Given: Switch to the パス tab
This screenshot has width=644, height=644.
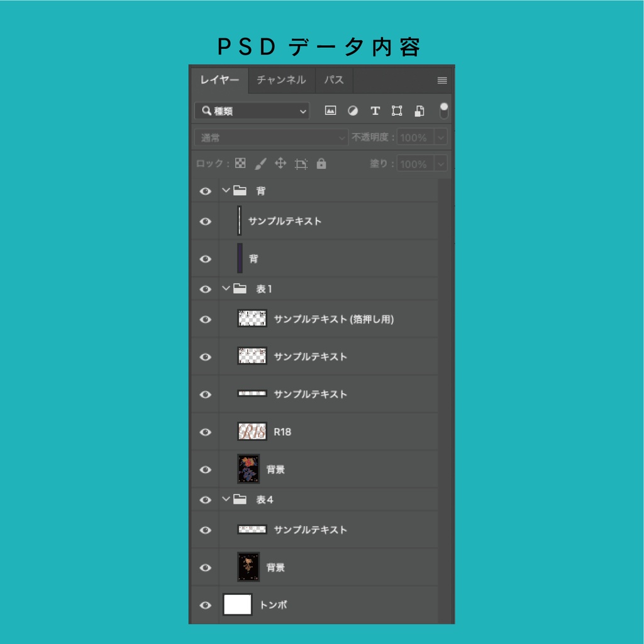Looking at the screenshot, I should pos(334,80).
